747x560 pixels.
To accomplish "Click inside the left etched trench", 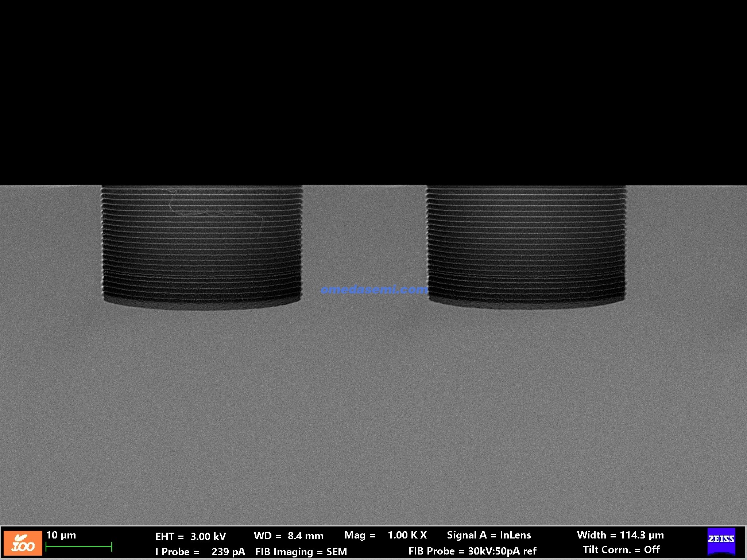I will pos(202,252).
